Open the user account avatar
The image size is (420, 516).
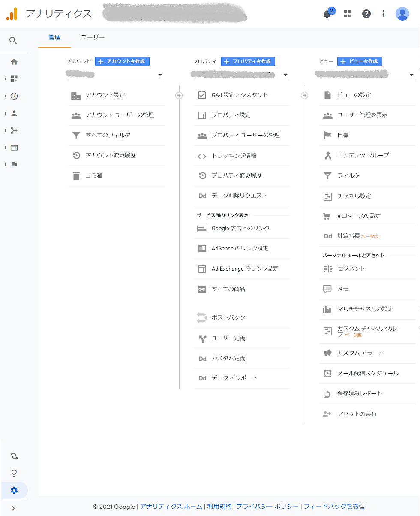click(402, 14)
